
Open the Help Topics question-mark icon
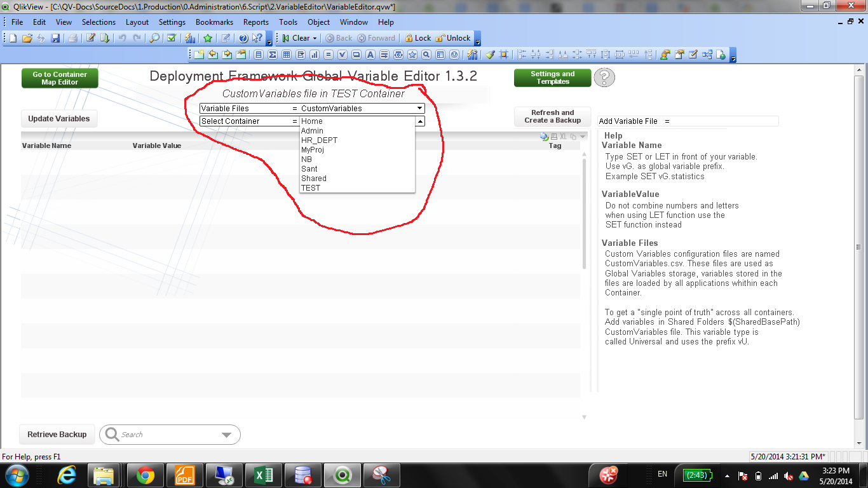tap(243, 38)
